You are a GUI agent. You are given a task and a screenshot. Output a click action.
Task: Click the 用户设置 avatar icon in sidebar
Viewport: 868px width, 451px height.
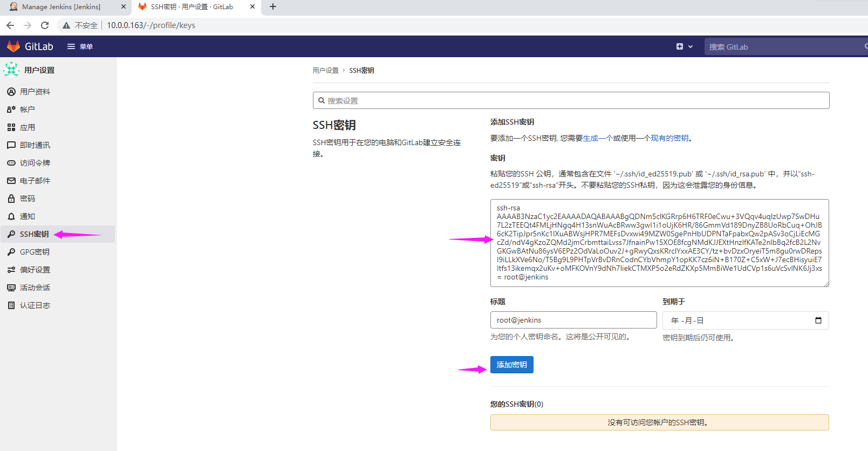coord(11,70)
